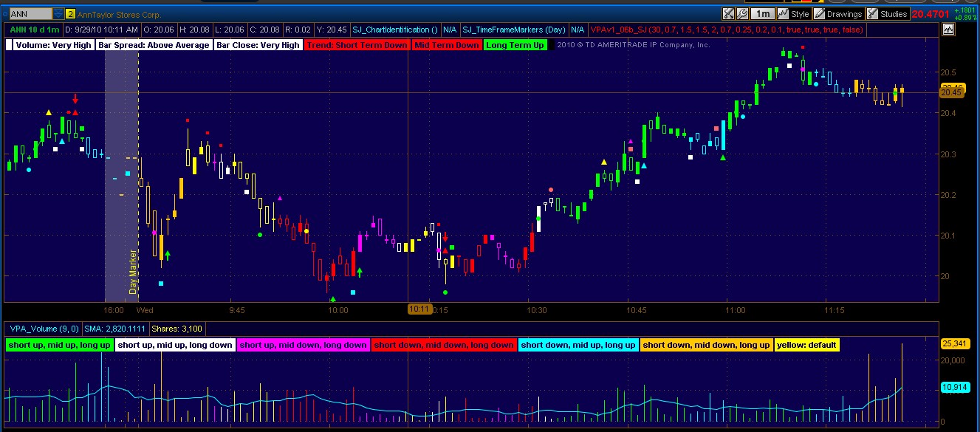Click the green 'short up, mid up, long up' legend

(59, 345)
